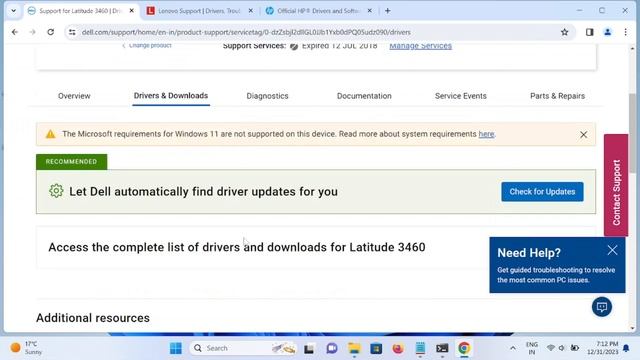Viewport: 640px width, 360px height.
Task: Open the 'here' system requirements link
Action: tap(486, 134)
